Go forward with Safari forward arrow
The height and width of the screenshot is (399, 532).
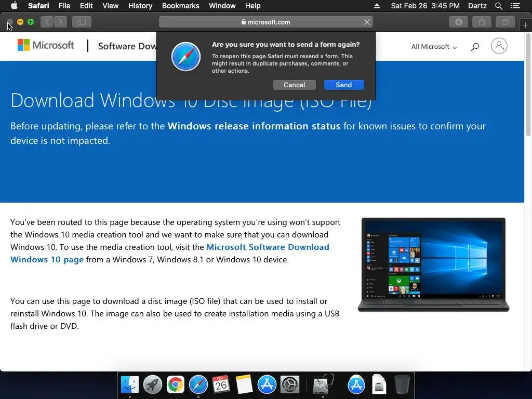60,22
